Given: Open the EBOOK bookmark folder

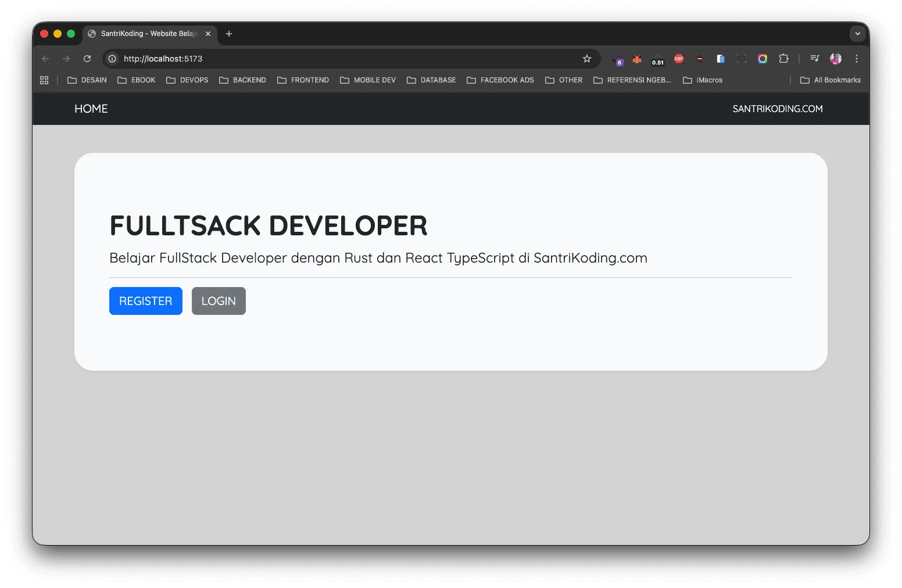Looking at the screenshot, I should pos(137,80).
